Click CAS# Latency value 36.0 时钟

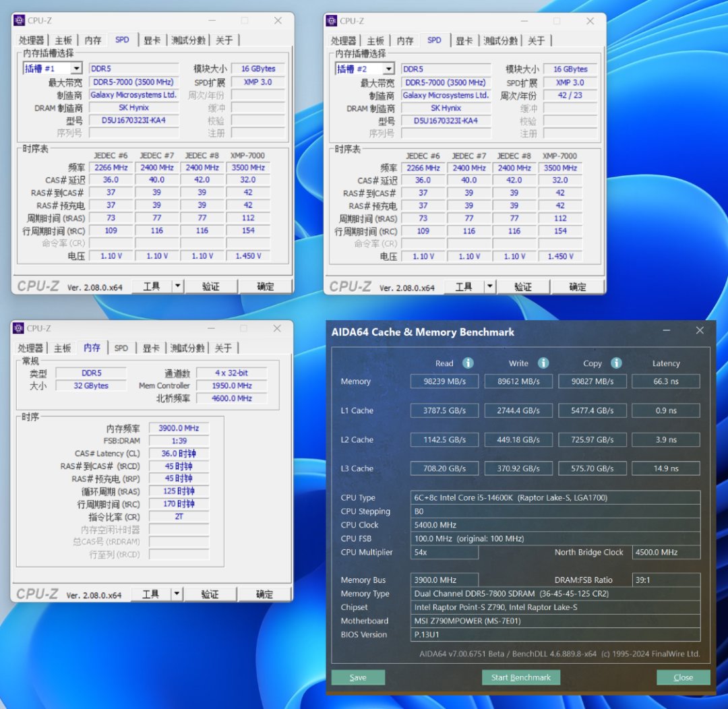pyautogui.click(x=179, y=453)
